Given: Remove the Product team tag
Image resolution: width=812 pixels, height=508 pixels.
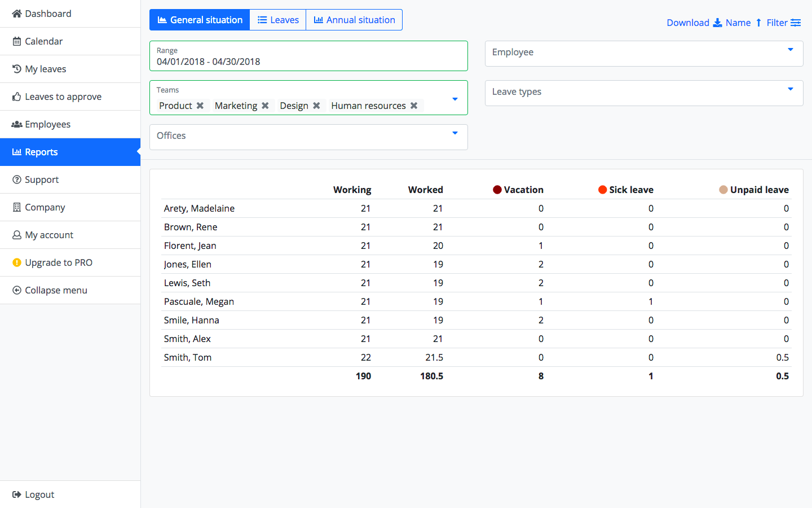Looking at the screenshot, I should [x=200, y=106].
